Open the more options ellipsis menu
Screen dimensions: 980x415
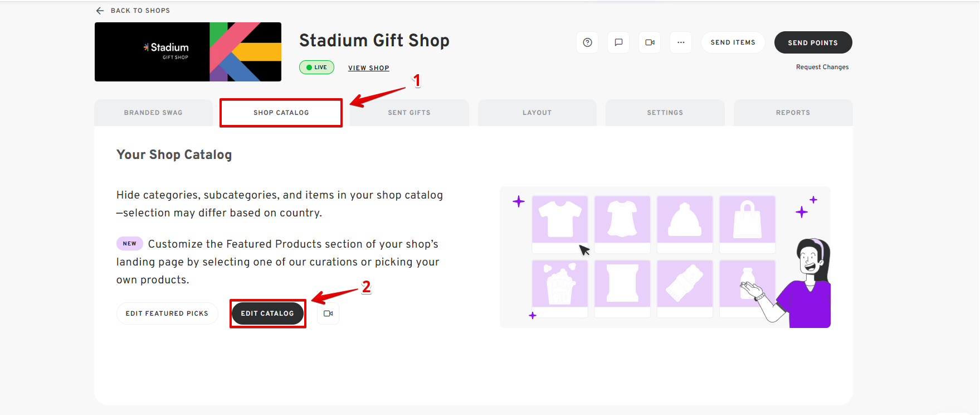(681, 42)
